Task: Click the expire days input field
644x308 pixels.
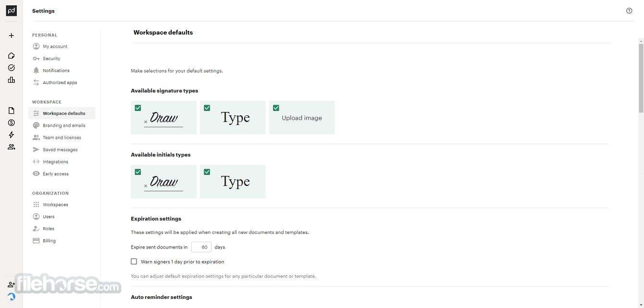Action: [x=201, y=247]
